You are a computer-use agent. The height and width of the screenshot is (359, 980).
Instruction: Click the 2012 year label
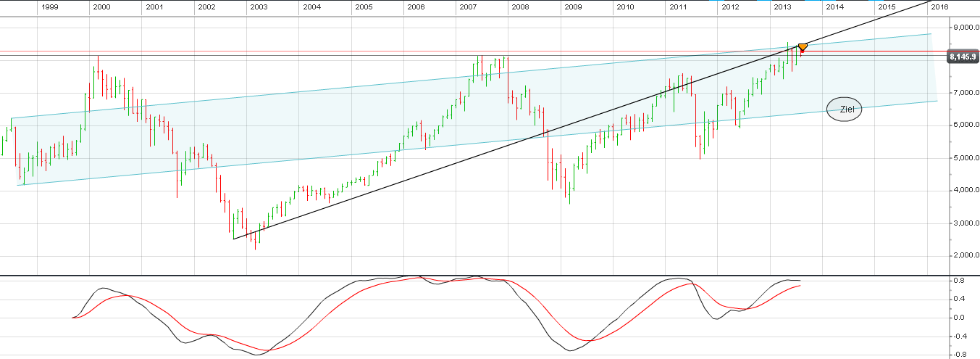[730, 7]
